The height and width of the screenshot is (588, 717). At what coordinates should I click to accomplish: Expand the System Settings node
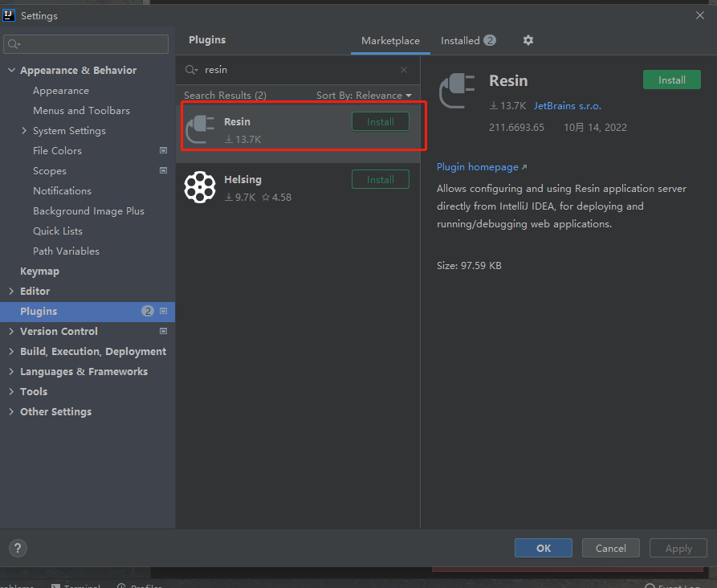pos(24,131)
